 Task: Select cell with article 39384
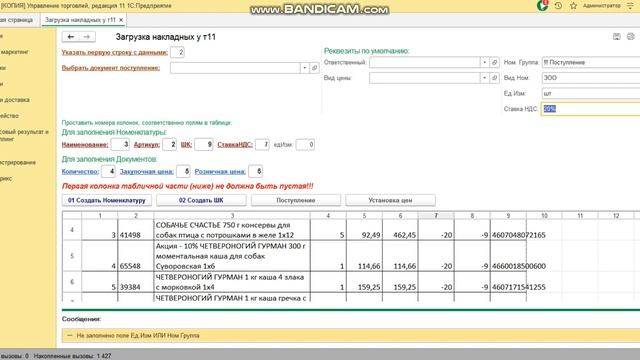[x=136, y=282]
